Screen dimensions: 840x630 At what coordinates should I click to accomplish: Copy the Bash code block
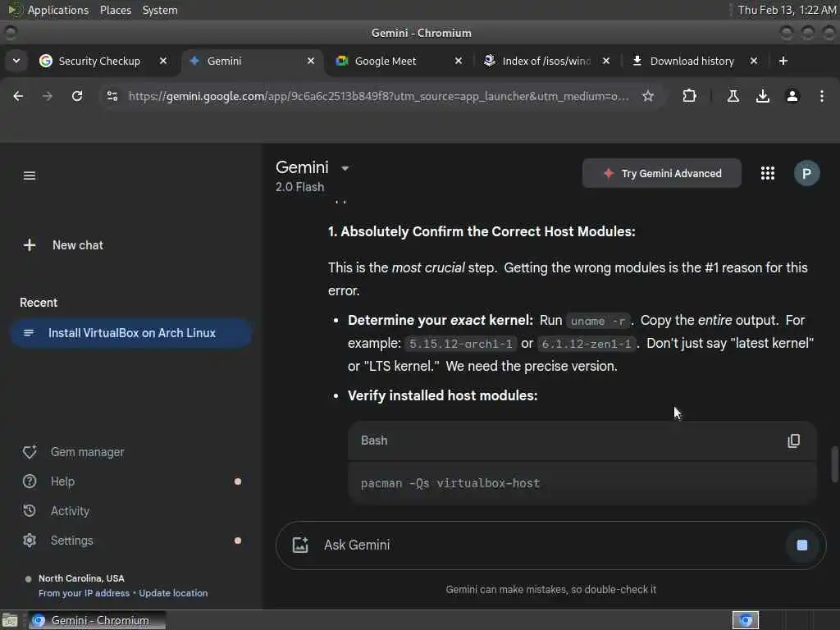click(793, 441)
